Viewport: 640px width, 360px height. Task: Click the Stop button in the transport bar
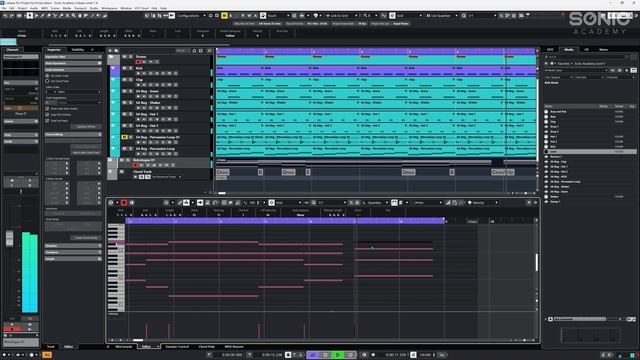325,355
